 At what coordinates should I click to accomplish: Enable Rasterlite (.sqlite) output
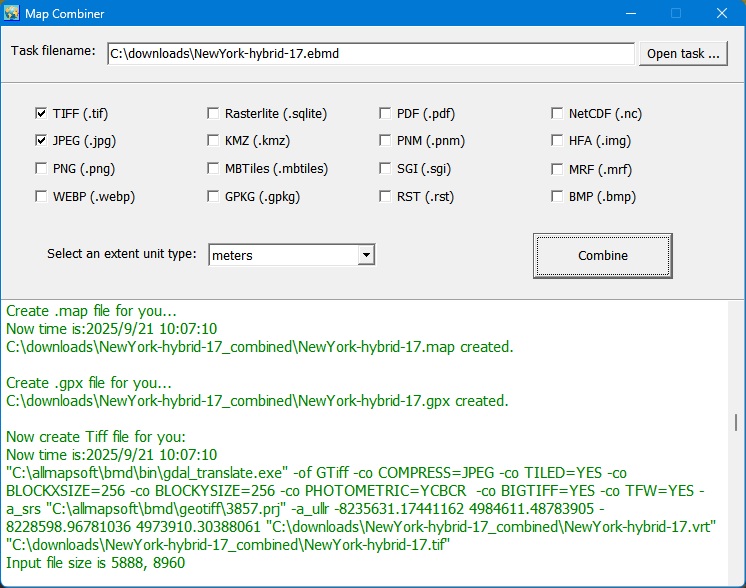click(x=214, y=114)
